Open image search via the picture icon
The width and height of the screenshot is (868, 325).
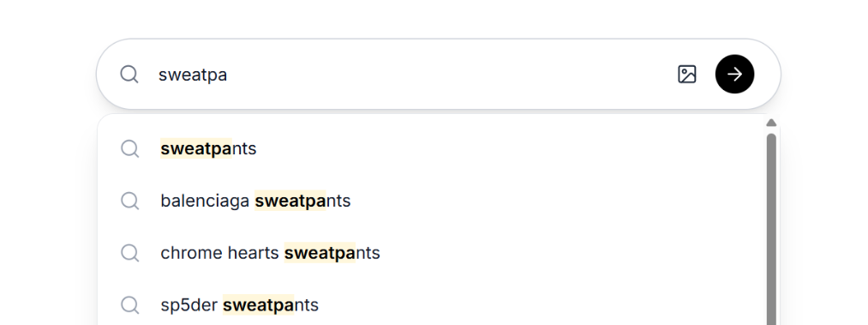click(x=687, y=75)
